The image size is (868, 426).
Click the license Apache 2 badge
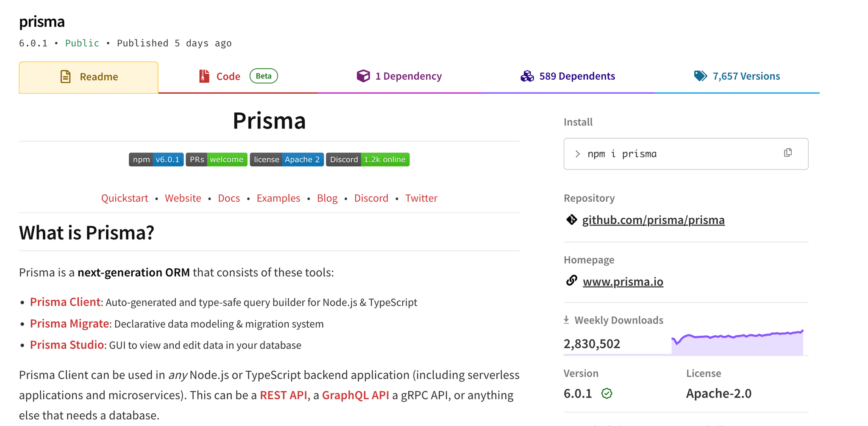click(287, 160)
